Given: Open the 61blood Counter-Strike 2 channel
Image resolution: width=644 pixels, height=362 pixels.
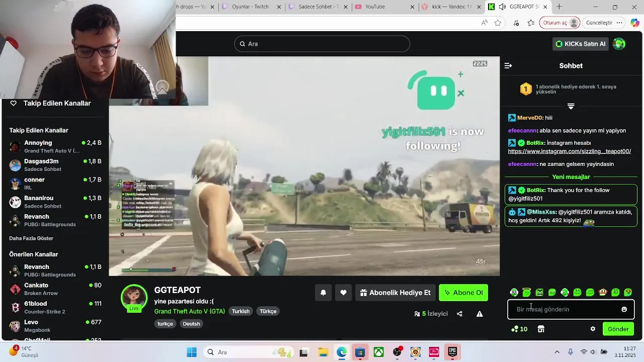Looking at the screenshot, I should coord(55,307).
